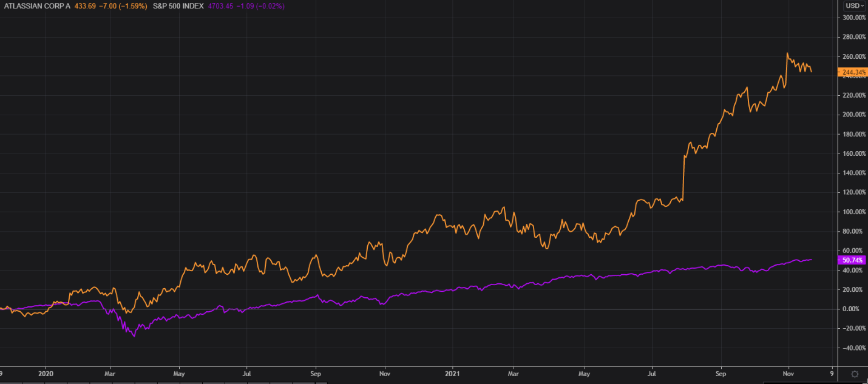Click the highest peak of the orange Atlassian line
Viewport: 868px width, 384px height.
[787, 53]
